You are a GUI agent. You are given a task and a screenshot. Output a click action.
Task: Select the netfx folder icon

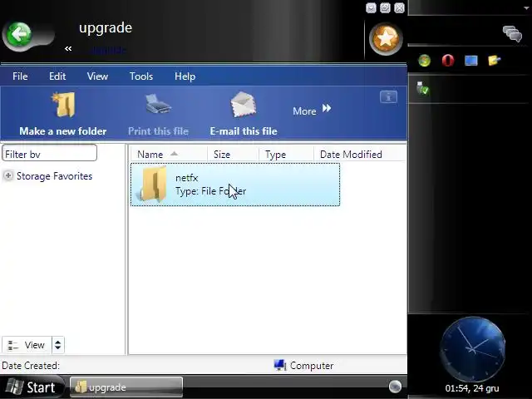point(153,184)
